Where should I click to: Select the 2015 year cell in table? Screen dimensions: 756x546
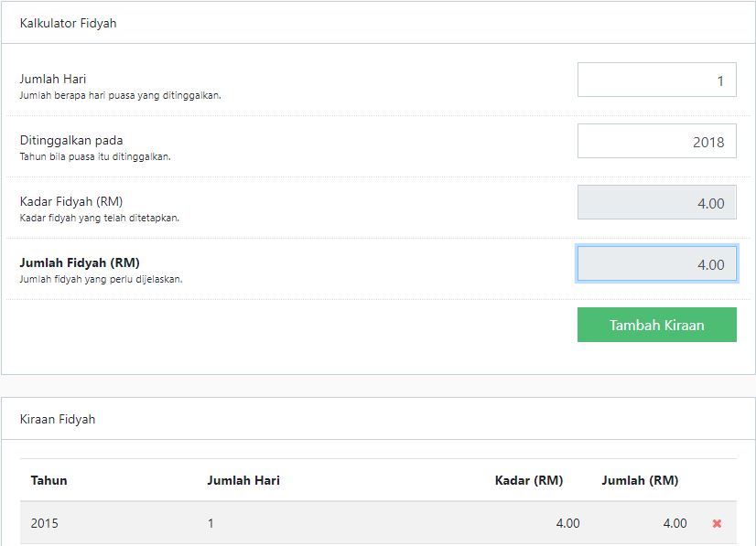(x=45, y=523)
